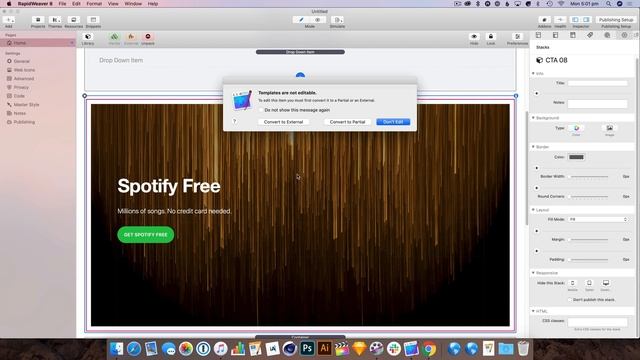Image resolution: width=640 pixels, height=360 pixels.
Task: Click the Add button in toolbar
Action: pos(9,20)
